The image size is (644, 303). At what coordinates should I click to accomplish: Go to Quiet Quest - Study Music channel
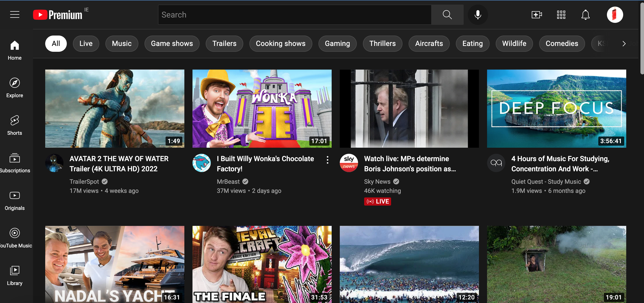(x=546, y=182)
